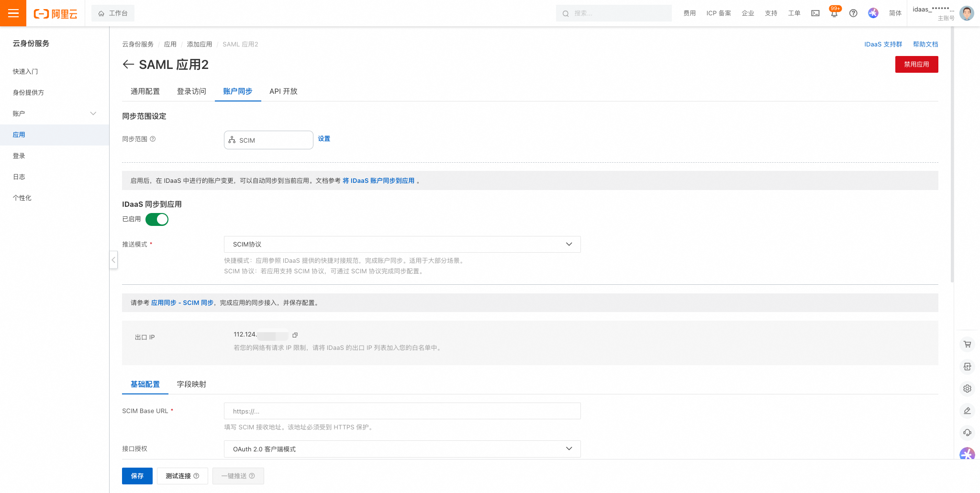980x493 pixels.
Task: Open the notifications bell
Action: pos(834,13)
